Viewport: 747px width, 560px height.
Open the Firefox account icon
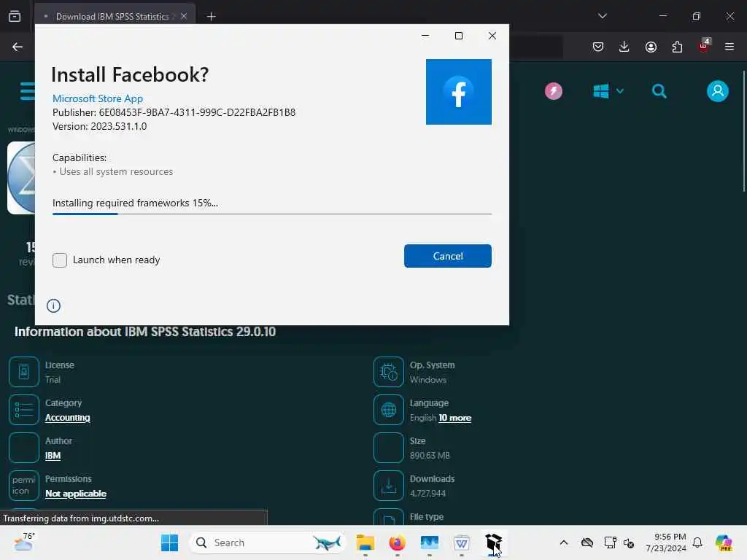click(x=651, y=47)
